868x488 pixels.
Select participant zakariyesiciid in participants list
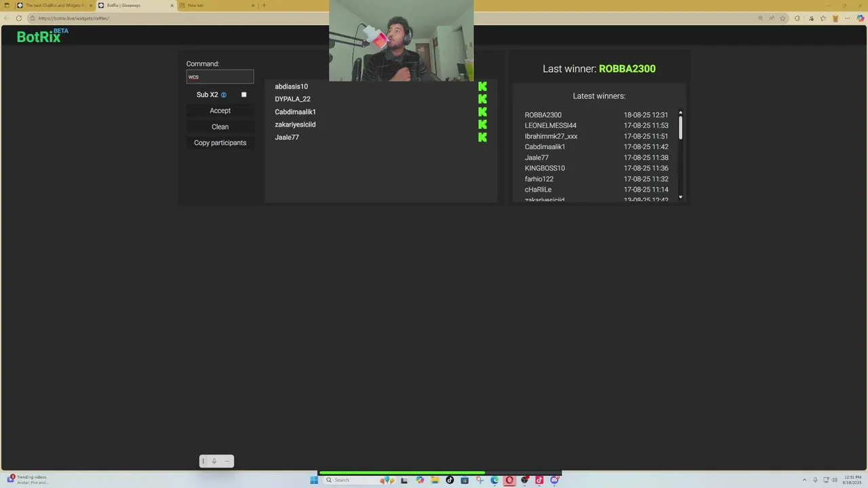click(x=295, y=125)
